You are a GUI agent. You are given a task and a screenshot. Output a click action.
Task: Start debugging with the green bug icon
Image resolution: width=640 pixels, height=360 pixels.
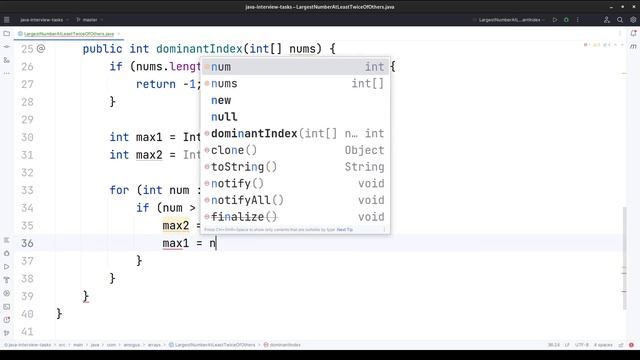(x=566, y=20)
